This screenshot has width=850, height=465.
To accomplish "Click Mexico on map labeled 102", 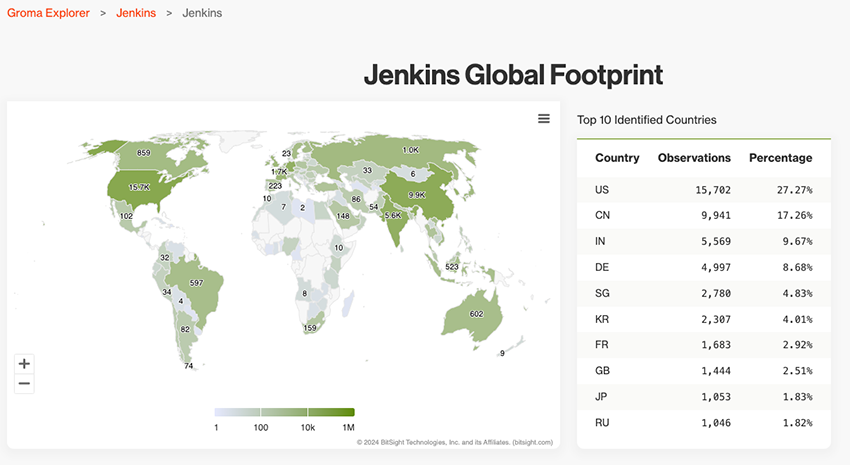I will coord(126,216).
